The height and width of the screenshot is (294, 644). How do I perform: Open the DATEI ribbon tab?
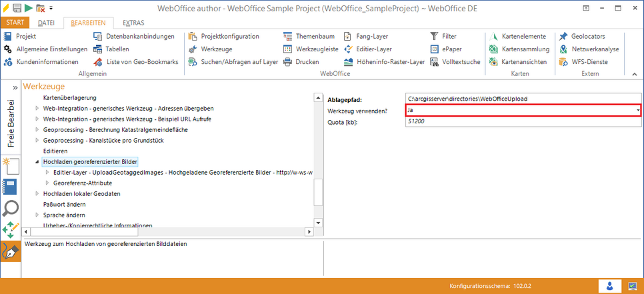pyautogui.click(x=46, y=23)
